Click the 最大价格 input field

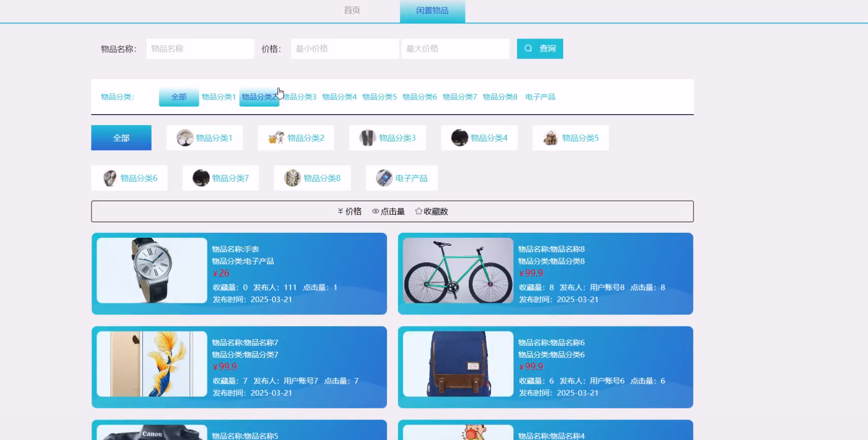pyautogui.click(x=455, y=49)
